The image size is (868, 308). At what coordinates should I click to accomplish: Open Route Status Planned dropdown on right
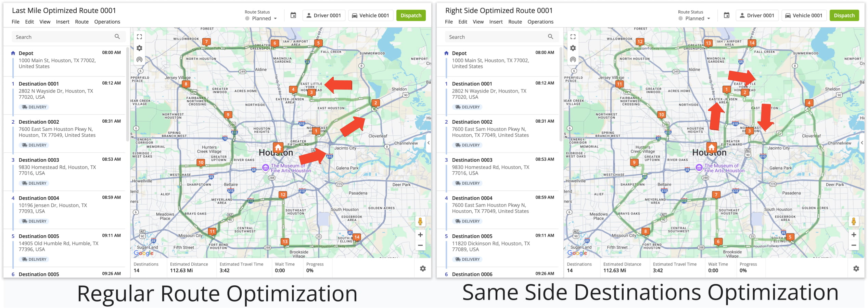(695, 19)
